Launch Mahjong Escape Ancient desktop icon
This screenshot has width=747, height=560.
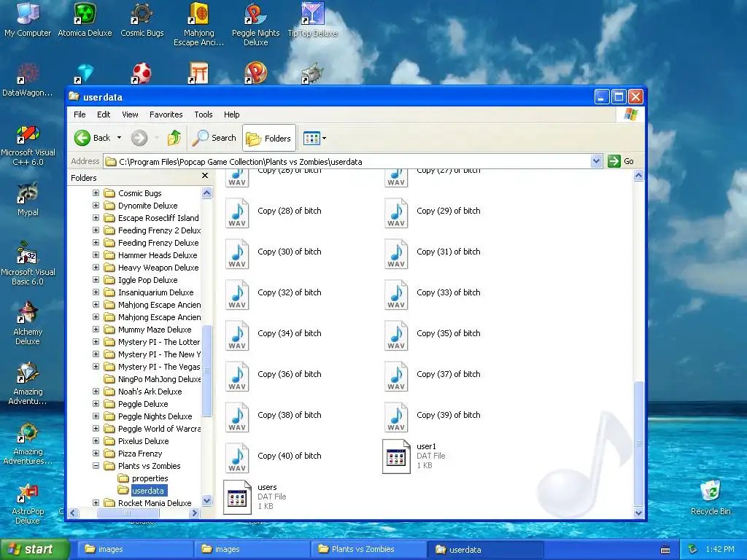(199, 24)
